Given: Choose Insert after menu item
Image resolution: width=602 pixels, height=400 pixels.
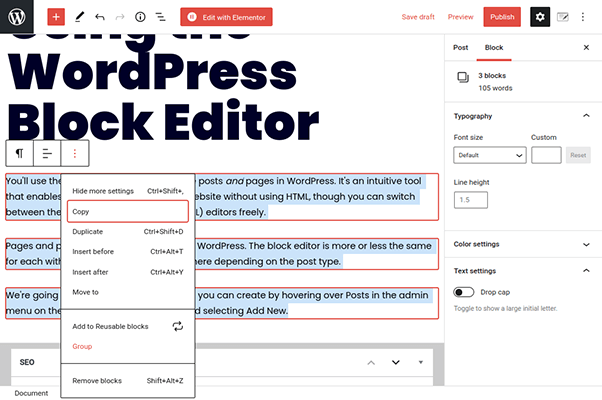Looking at the screenshot, I should (128, 272).
